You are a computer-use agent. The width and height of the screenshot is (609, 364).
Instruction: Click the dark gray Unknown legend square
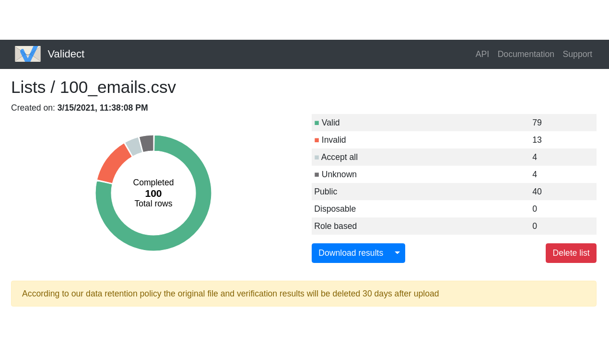click(x=316, y=175)
